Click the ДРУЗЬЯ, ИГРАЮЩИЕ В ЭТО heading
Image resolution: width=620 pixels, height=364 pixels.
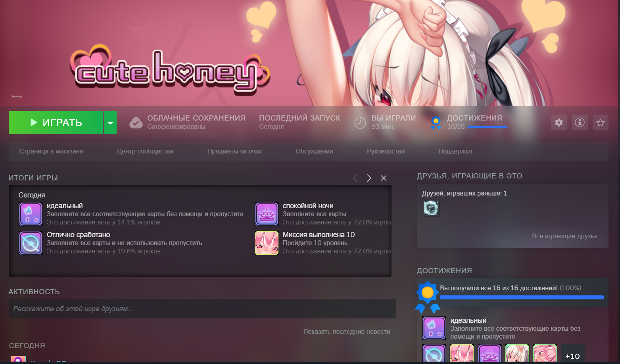tap(469, 176)
